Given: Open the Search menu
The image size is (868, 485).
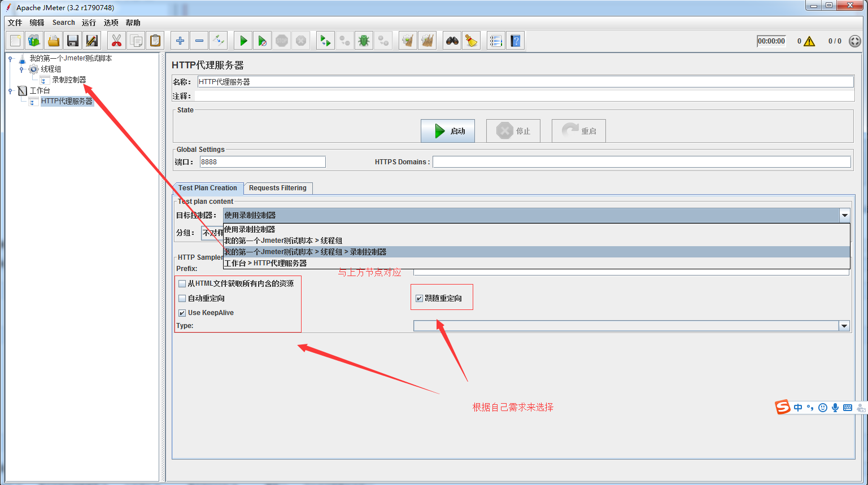Looking at the screenshot, I should pos(64,23).
